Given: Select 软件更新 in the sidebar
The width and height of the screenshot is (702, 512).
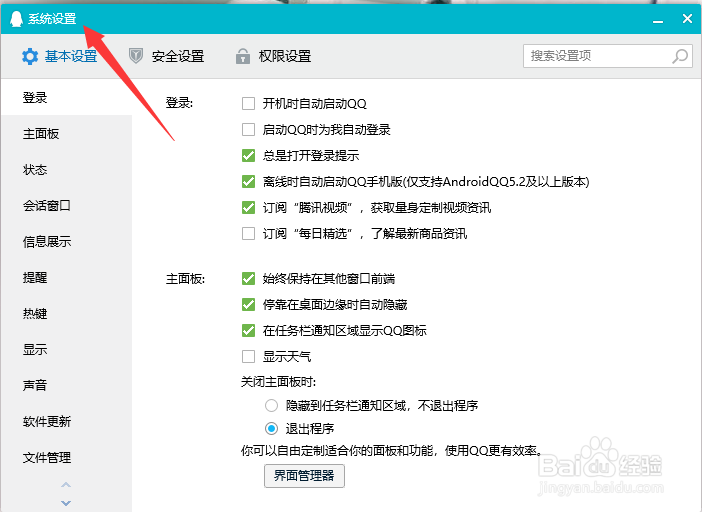Looking at the screenshot, I should coord(66,422).
